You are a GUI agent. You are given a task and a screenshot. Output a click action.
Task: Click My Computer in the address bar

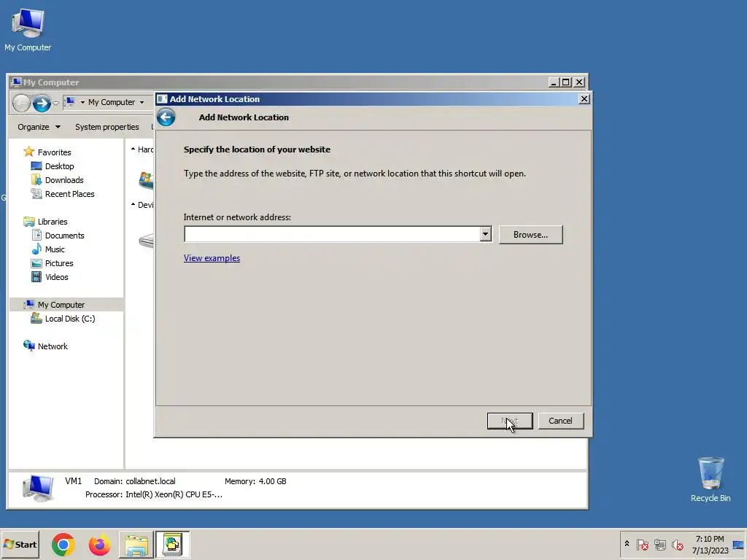pos(112,102)
